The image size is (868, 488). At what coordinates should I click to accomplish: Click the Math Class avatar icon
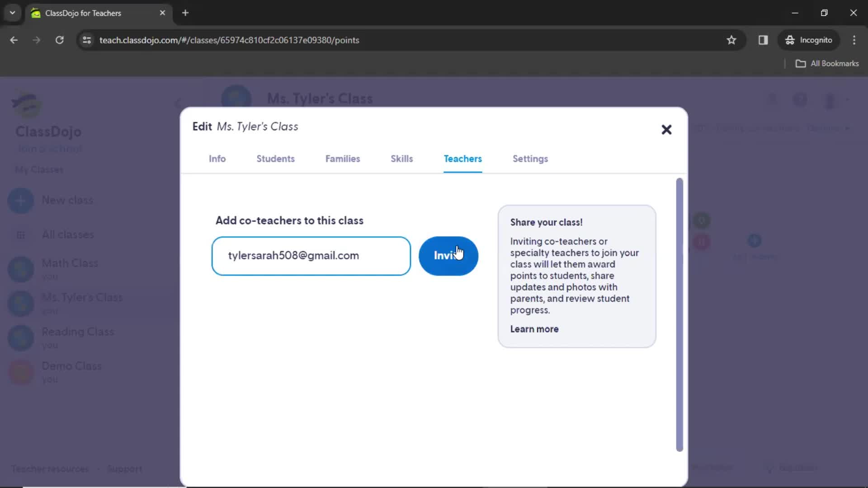click(x=21, y=269)
